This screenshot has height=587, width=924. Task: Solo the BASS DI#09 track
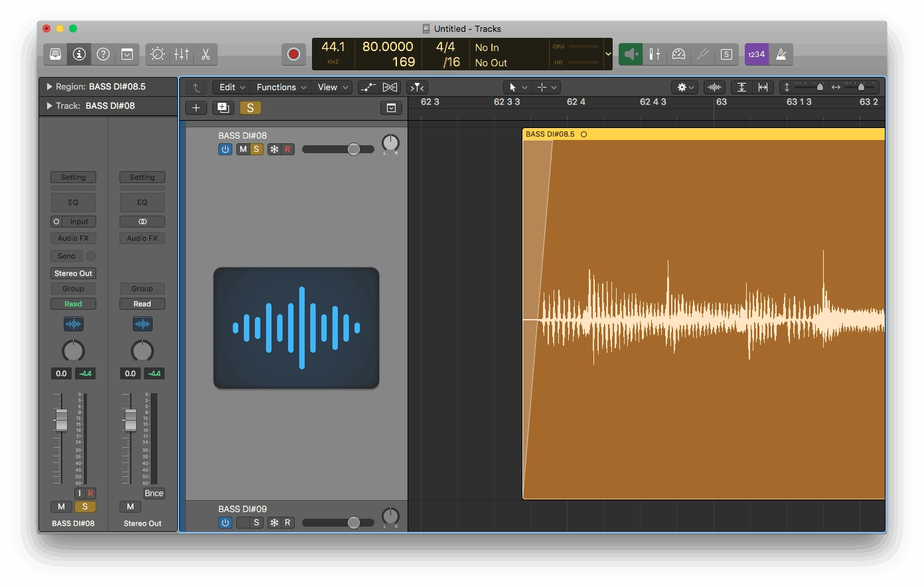point(256,523)
